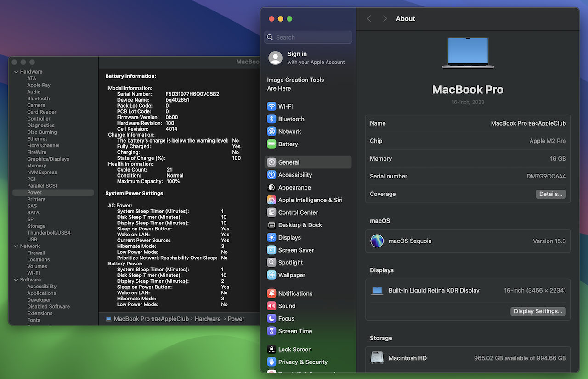Go forward using the right chevron

coord(385,19)
